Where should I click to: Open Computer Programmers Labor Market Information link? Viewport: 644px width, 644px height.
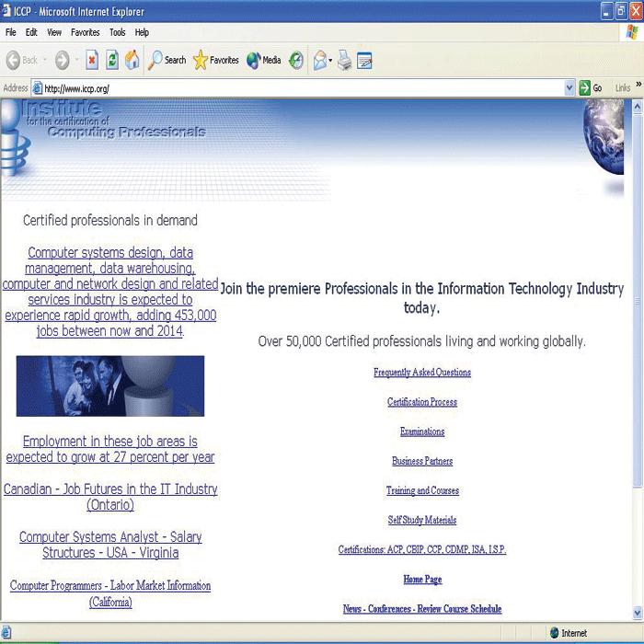110,593
